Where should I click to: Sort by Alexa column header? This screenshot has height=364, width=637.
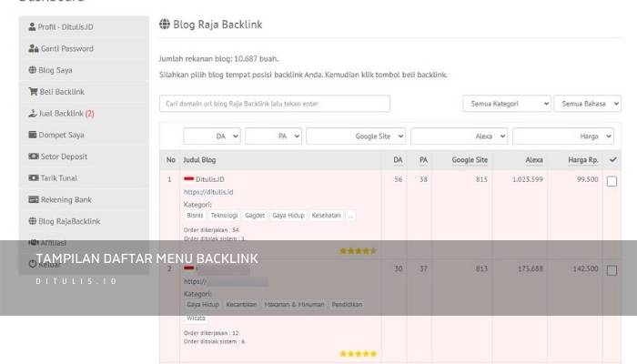pos(534,160)
